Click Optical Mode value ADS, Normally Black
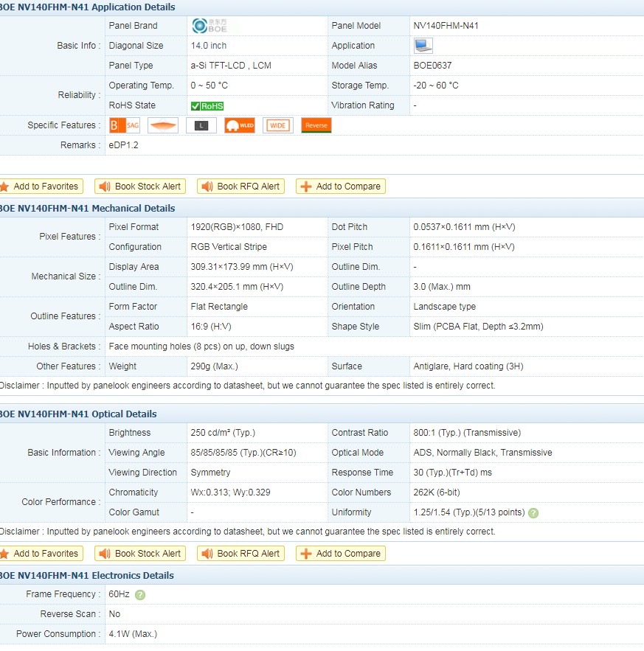Viewport: 644px width, 651px height. pyautogui.click(x=482, y=453)
